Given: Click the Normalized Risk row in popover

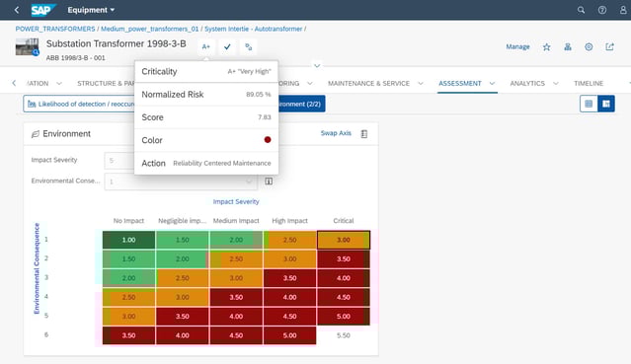Looking at the screenshot, I should [206, 95].
